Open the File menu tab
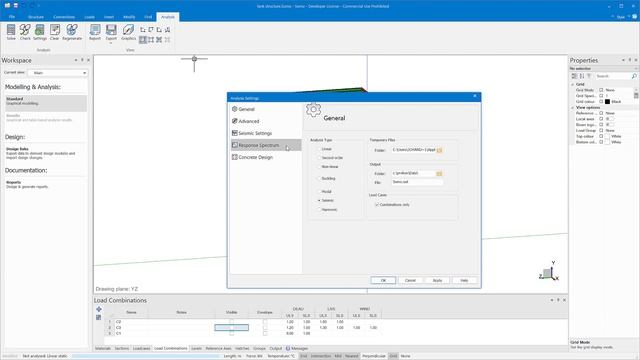 coord(12,17)
